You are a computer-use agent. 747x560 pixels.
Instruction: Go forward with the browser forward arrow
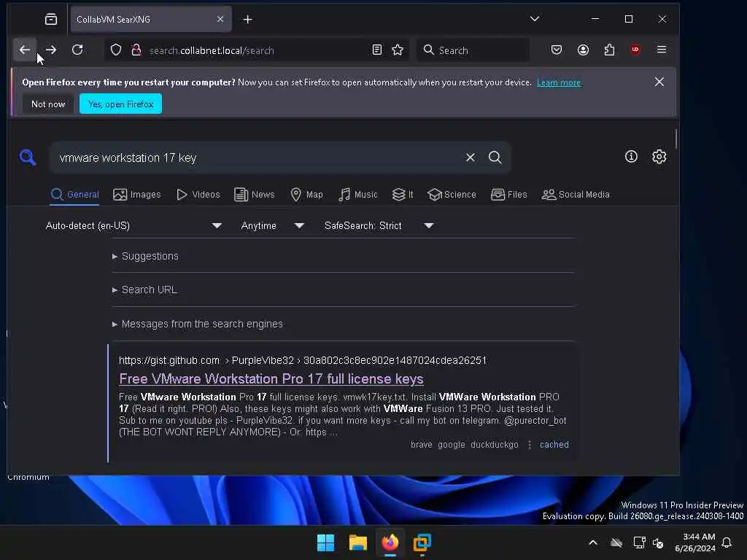coord(51,50)
